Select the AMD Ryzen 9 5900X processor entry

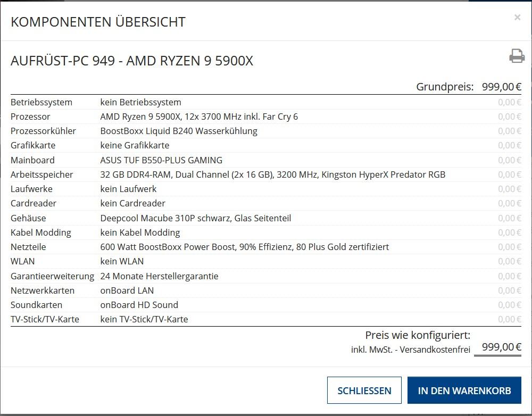[x=199, y=117]
